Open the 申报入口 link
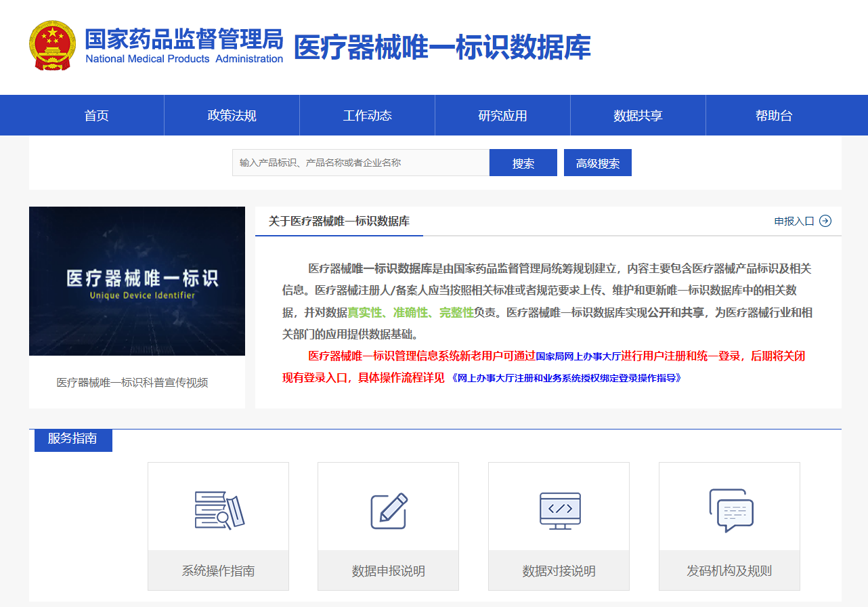The image size is (868, 607). coord(794,221)
